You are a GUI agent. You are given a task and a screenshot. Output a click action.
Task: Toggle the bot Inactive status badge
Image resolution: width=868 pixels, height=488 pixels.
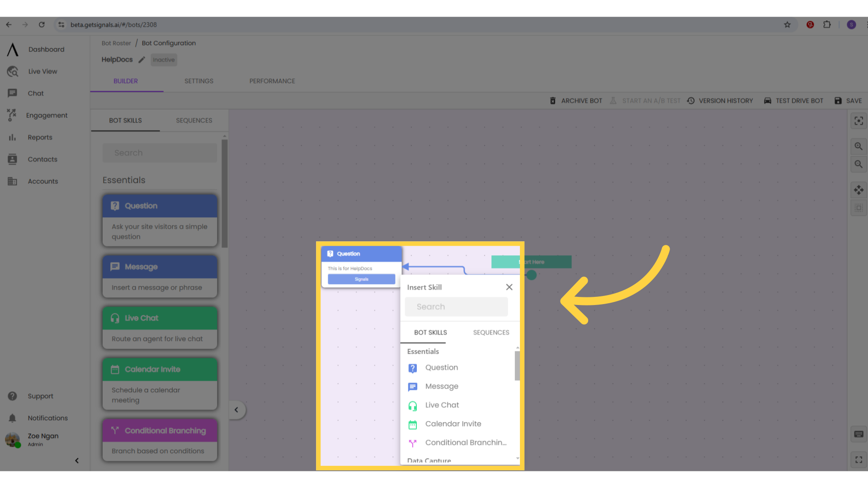tap(163, 60)
